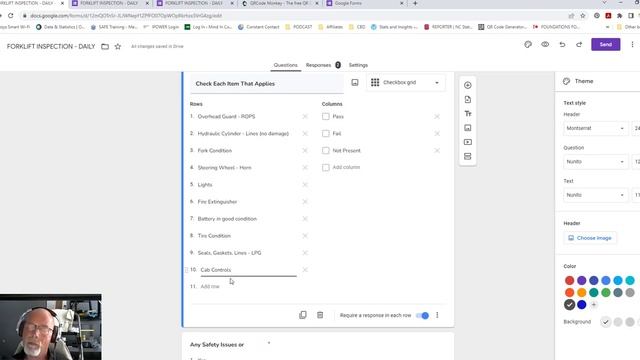Click the Not Present column checkbox
Viewport: 640px width, 360px height.
pos(325,151)
